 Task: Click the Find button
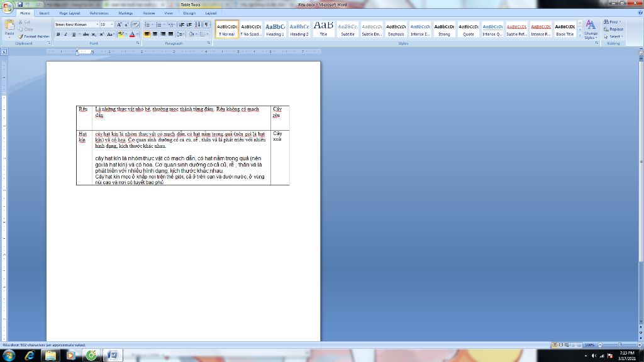click(x=613, y=22)
